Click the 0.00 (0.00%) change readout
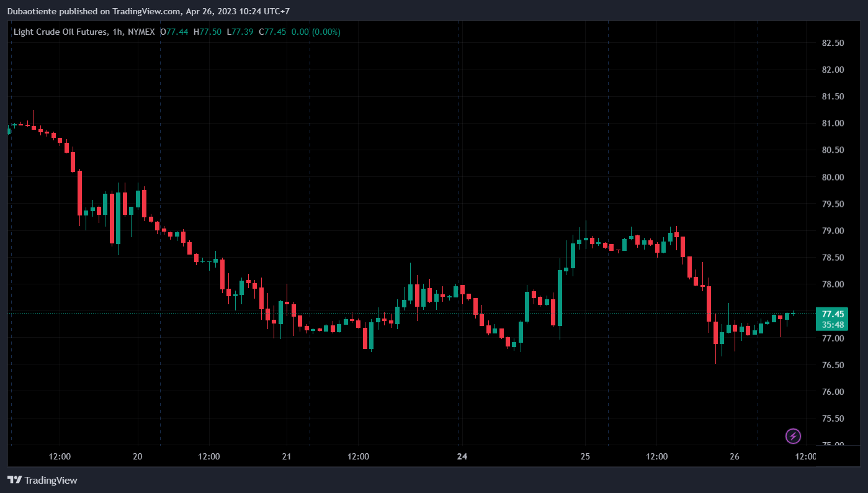 (x=316, y=32)
